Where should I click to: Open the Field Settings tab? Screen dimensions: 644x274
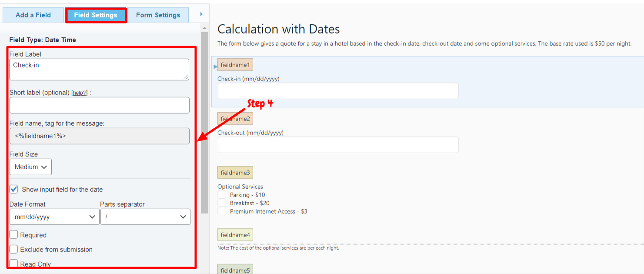[96, 15]
